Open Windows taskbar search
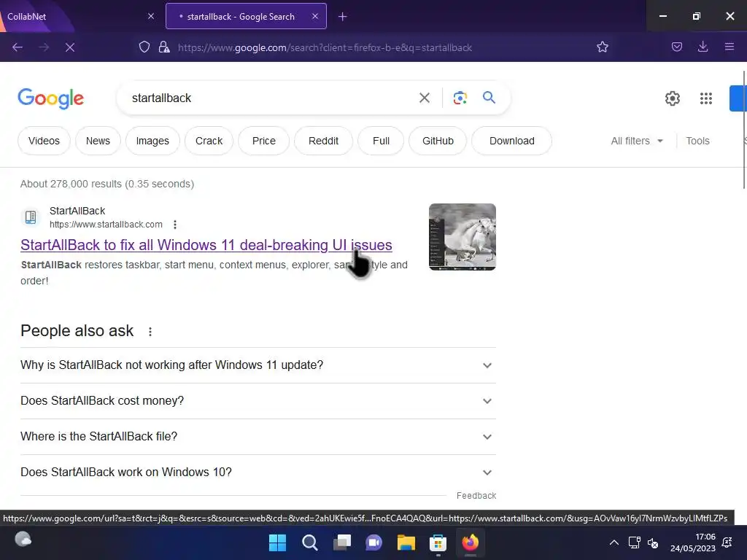Viewport: 747px width, 560px height. (310, 542)
